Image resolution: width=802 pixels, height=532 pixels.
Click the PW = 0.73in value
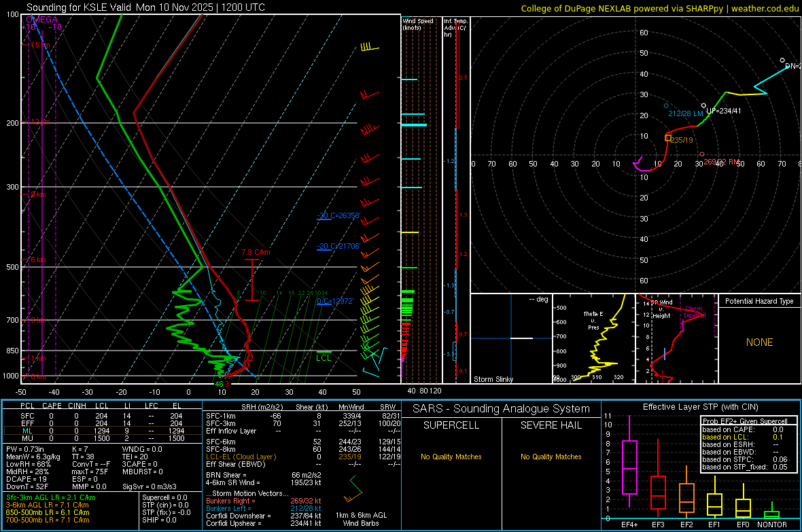27,449
